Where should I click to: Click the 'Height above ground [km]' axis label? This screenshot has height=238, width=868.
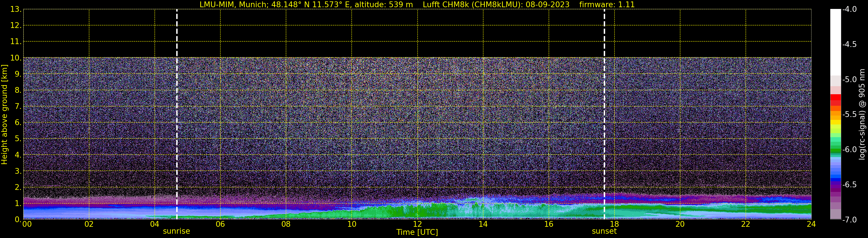pos(4,115)
